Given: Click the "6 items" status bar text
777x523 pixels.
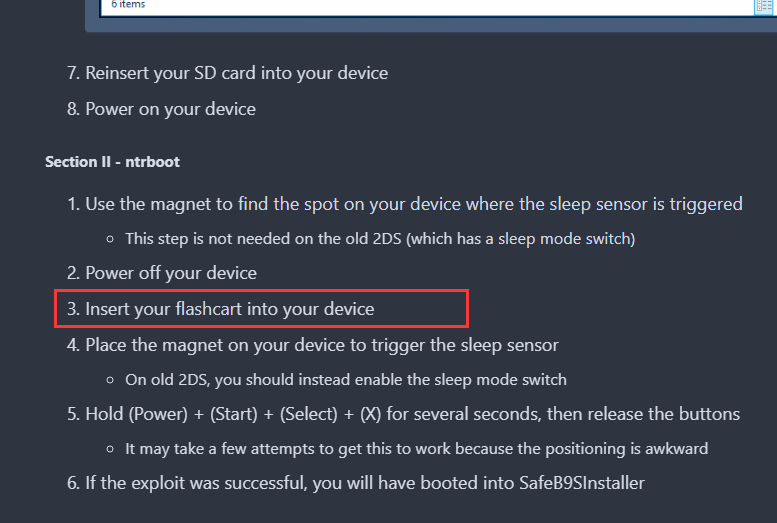Looking at the screenshot, I should [128, 5].
